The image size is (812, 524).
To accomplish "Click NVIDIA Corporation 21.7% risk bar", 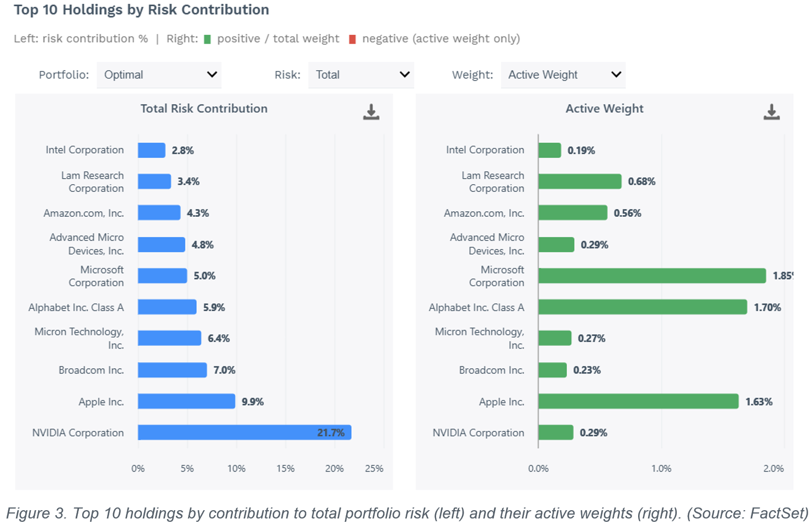I will pyautogui.click(x=245, y=432).
